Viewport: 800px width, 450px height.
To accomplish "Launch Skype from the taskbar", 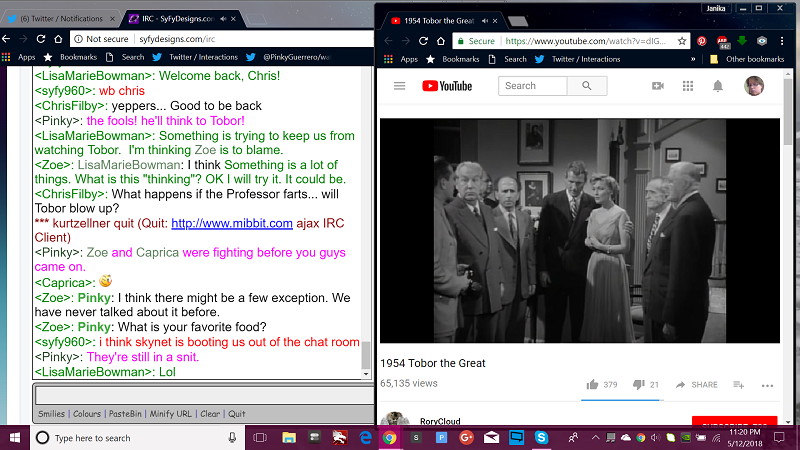I will (x=541, y=437).
